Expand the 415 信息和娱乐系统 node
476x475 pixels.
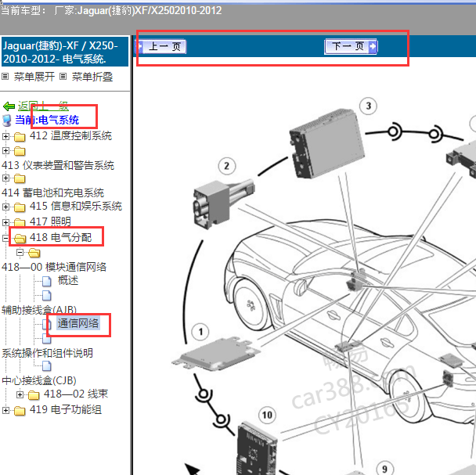click(5, 207)
